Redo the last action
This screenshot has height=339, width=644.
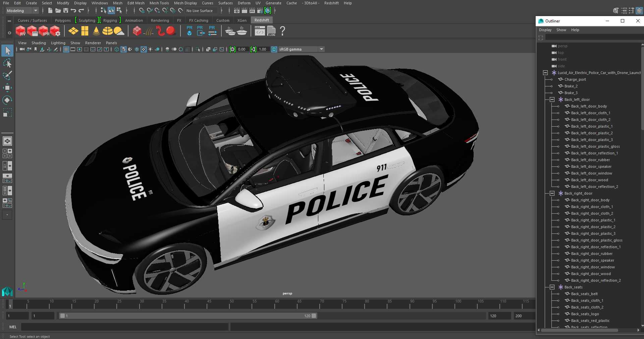pyautogui.click(x=81, y=10)
